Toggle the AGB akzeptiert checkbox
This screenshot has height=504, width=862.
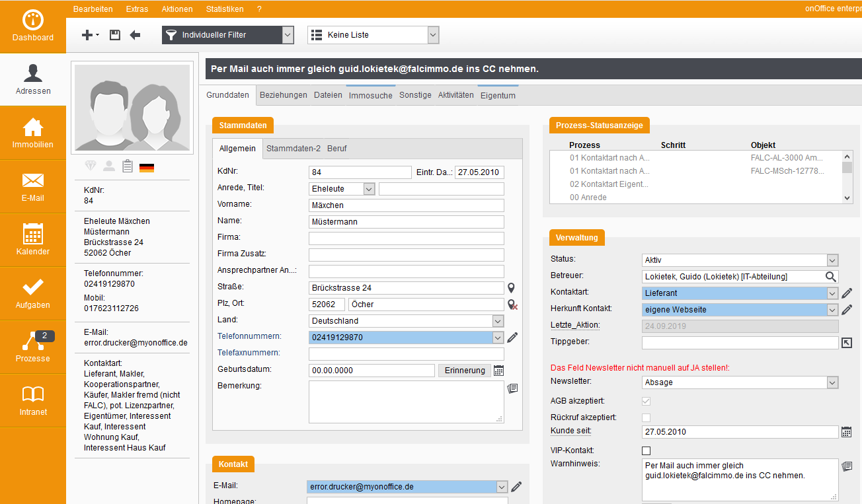[646, 401]
